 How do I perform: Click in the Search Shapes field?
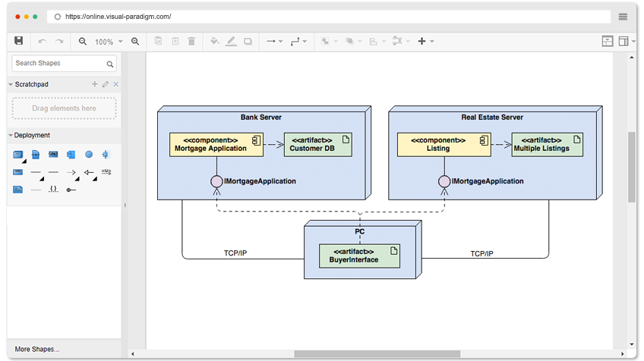58,64
